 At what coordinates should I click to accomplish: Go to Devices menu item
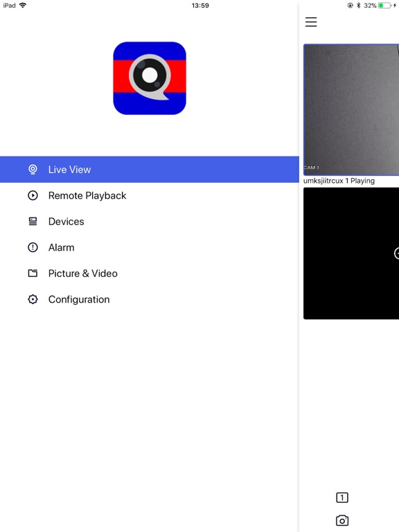tap(150, 222)
